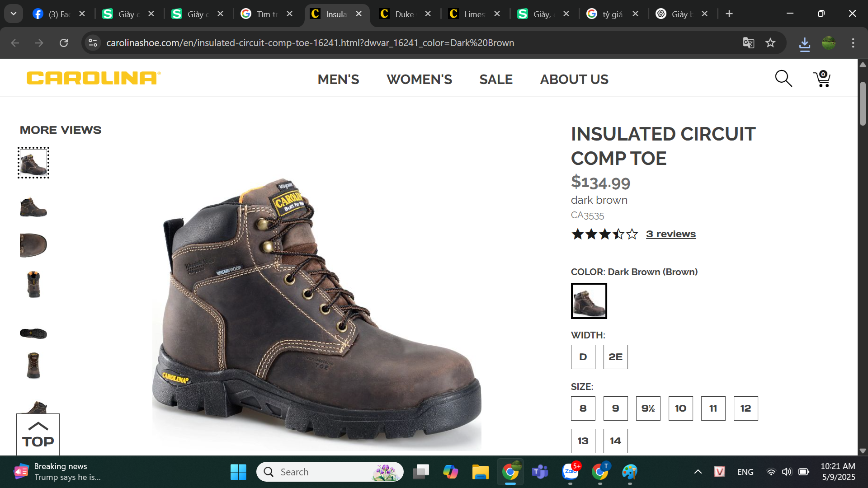Open Chrome three-dot menu
The image size is (868, 488).
[x=853, y=43]
